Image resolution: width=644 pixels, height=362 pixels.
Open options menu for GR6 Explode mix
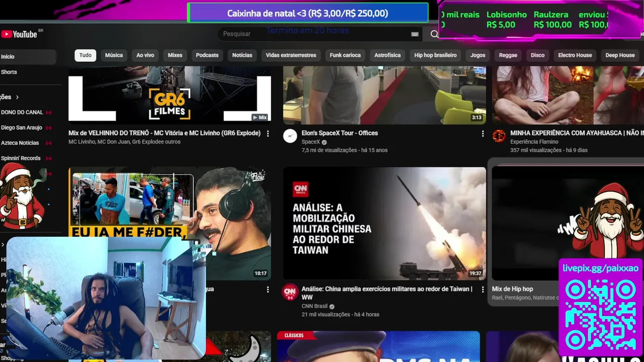(268, 134)
